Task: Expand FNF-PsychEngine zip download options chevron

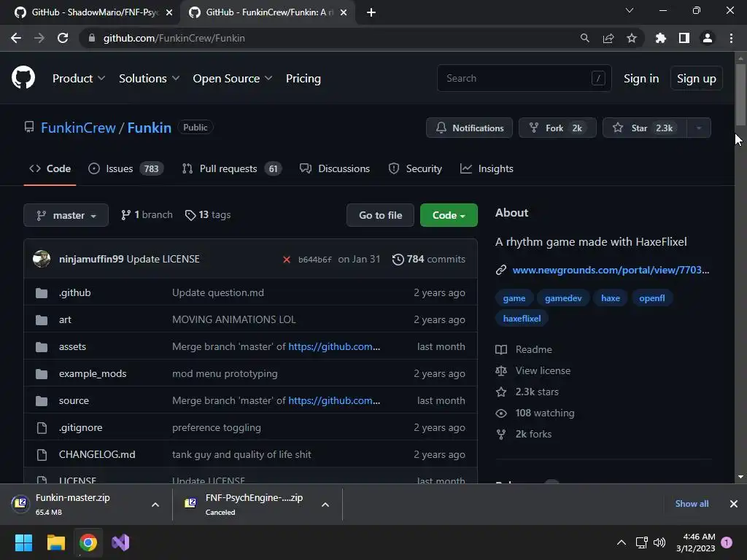Action: point(325,505)
